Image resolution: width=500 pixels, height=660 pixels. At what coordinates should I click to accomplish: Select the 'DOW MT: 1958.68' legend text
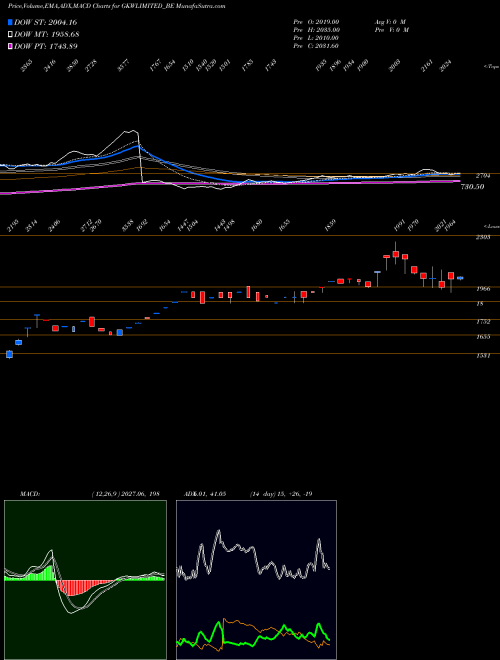click(x=47, y=34)
